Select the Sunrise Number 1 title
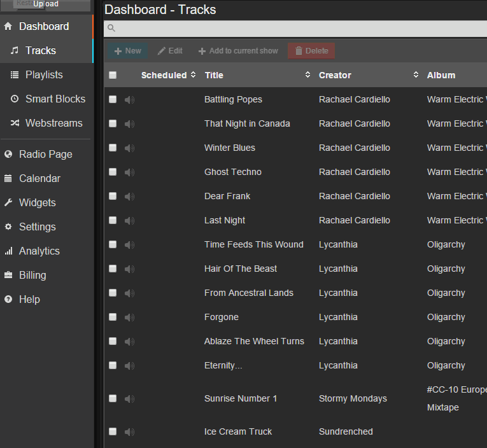The width and height of the screenshot is (487, 448). 241,398
